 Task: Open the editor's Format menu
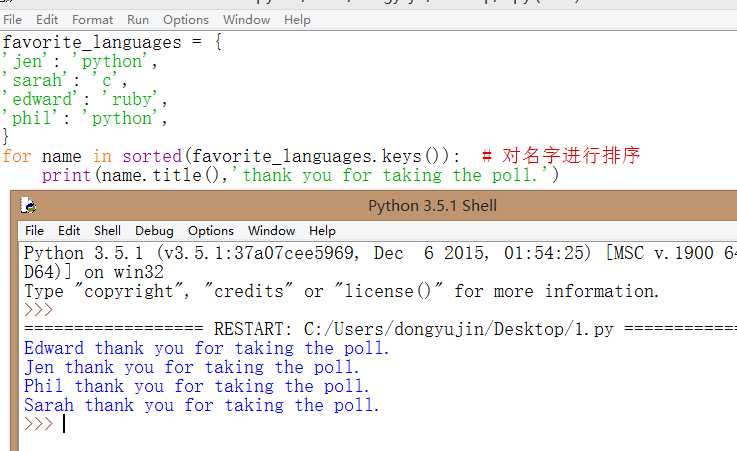(x=93, y=20)
